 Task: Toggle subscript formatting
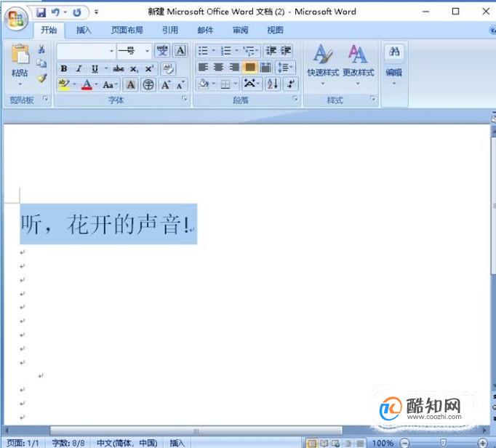click(134, 68)
